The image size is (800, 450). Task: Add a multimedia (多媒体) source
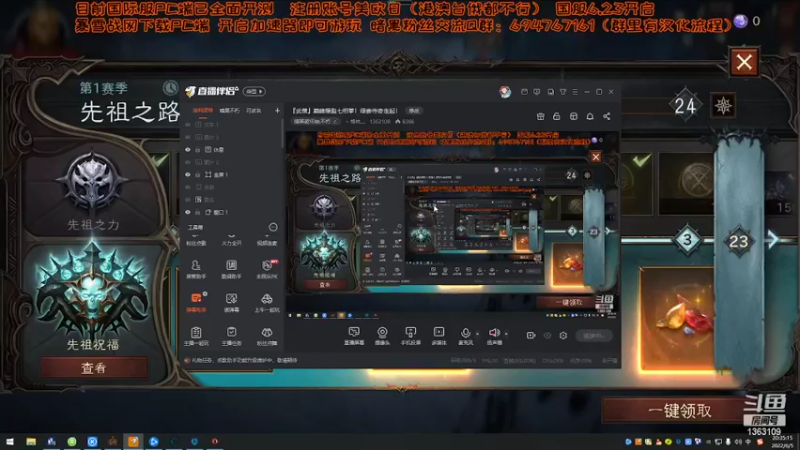439,336
